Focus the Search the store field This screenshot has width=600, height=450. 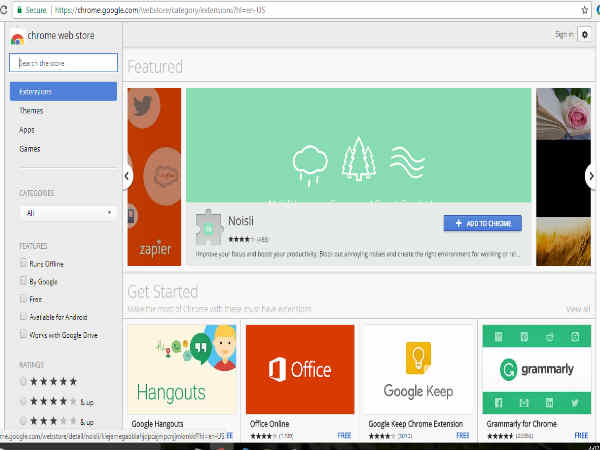[x=64, y=63]
